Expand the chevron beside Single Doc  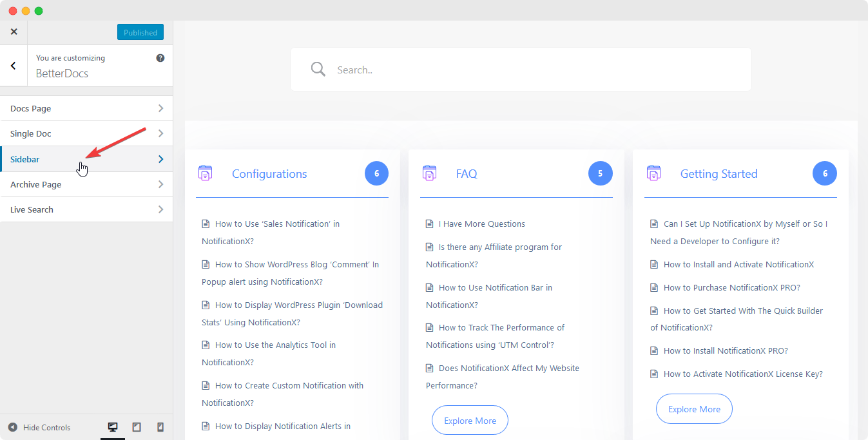pyautogui.click(x=160, y=133)
